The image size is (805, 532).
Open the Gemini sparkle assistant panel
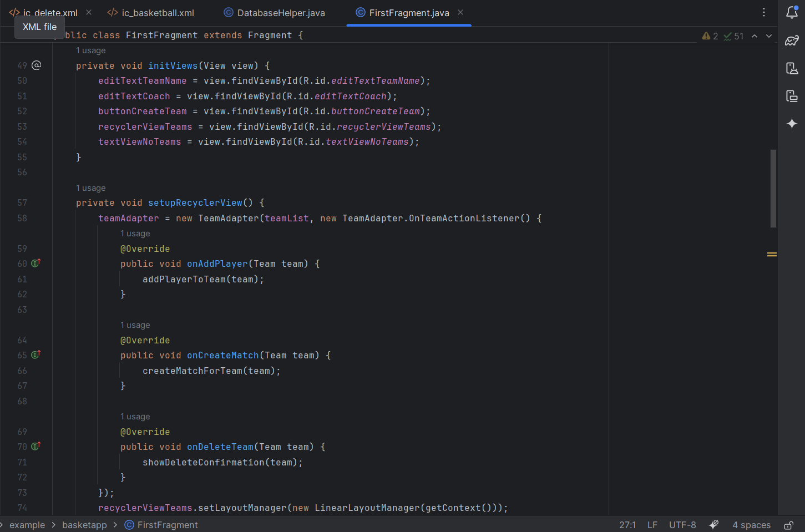[x=792, y=123]
